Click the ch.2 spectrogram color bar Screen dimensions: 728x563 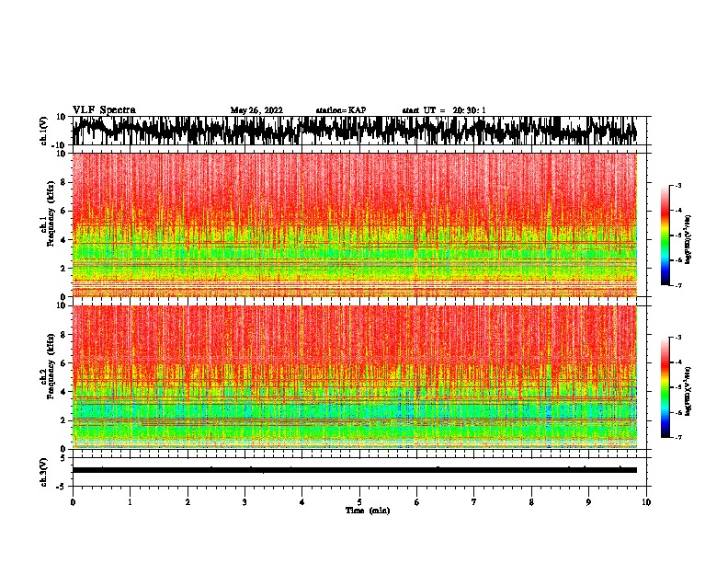665,387
